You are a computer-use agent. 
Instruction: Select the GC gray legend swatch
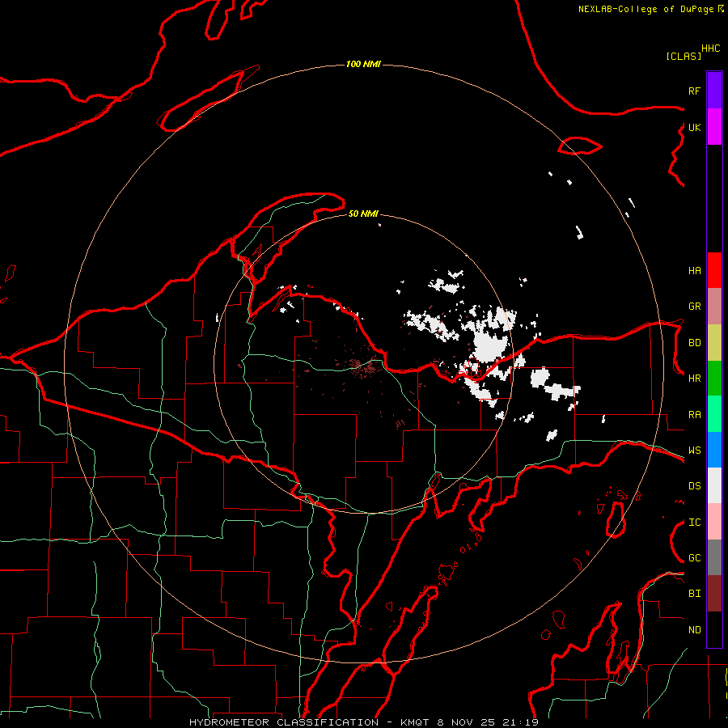(714, 557)
